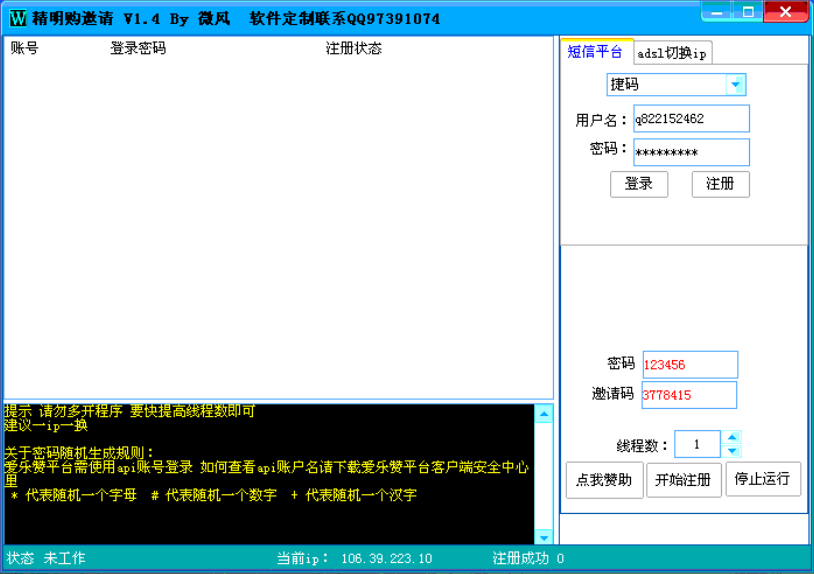Viewport: 814px width, 574px height.
Task: Maximize the application window
Action: coord(748,12)
